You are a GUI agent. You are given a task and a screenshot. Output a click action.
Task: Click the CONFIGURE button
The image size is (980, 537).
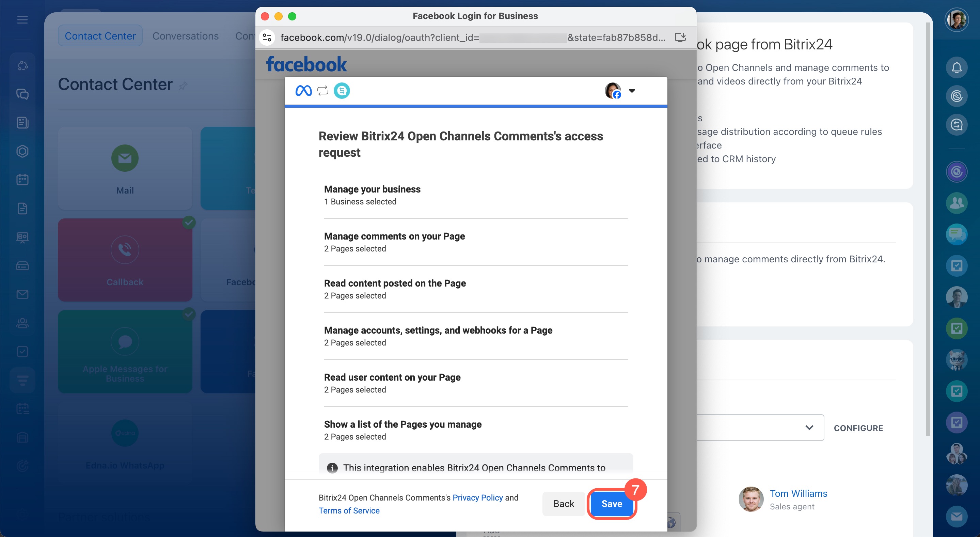pos(858,428)
